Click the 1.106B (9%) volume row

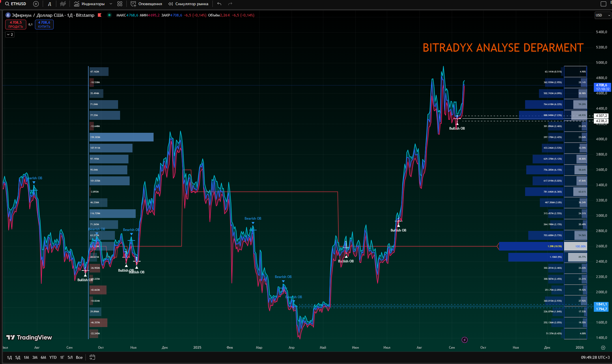(x=536, y=257)
